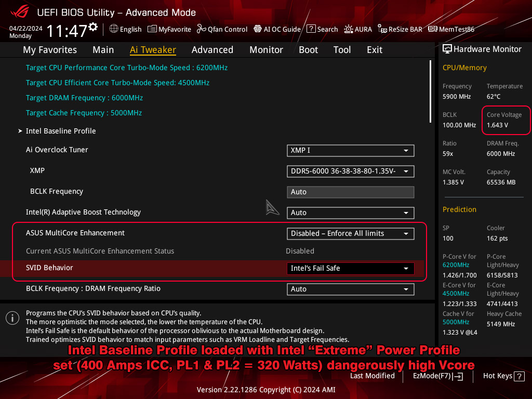Image resolution: width=532 pixels, height=399 pixels.
Task: Select the SVID Behavior row label
Action: [49, 268]
